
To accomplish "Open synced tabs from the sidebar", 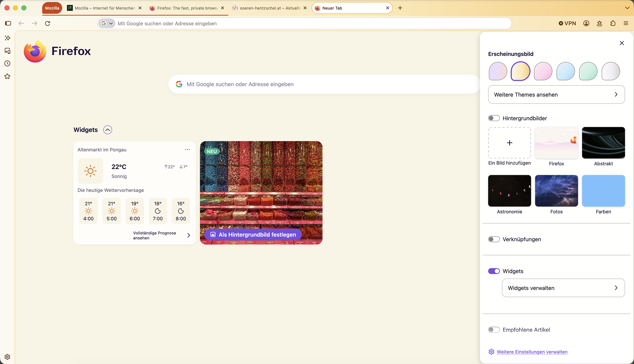I will pos(8,51).
